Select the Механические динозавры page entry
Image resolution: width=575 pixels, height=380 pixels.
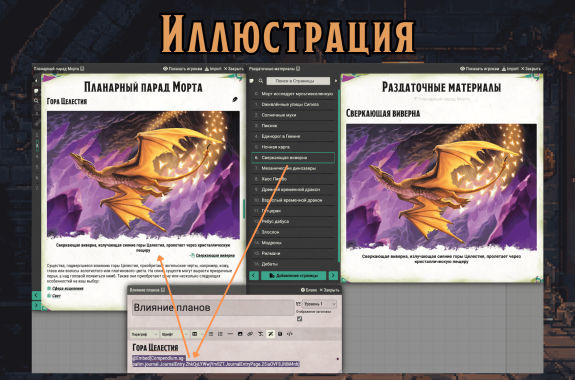(293, 168)
